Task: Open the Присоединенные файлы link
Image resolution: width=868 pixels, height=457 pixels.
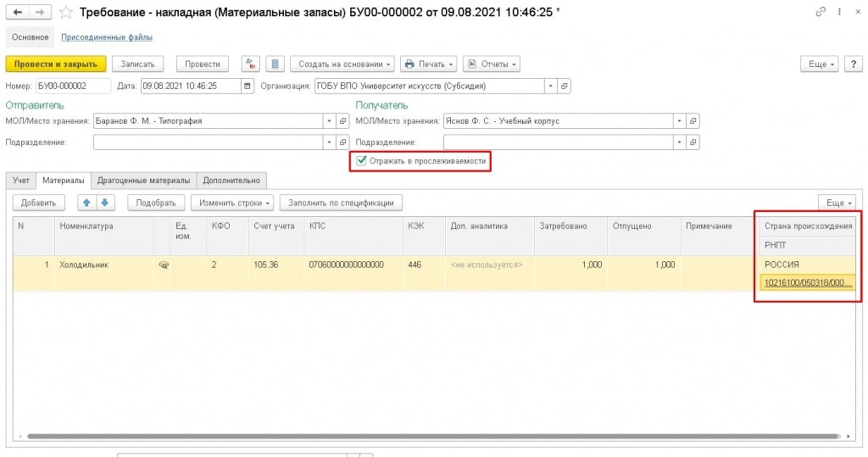Action: [106, 37]
